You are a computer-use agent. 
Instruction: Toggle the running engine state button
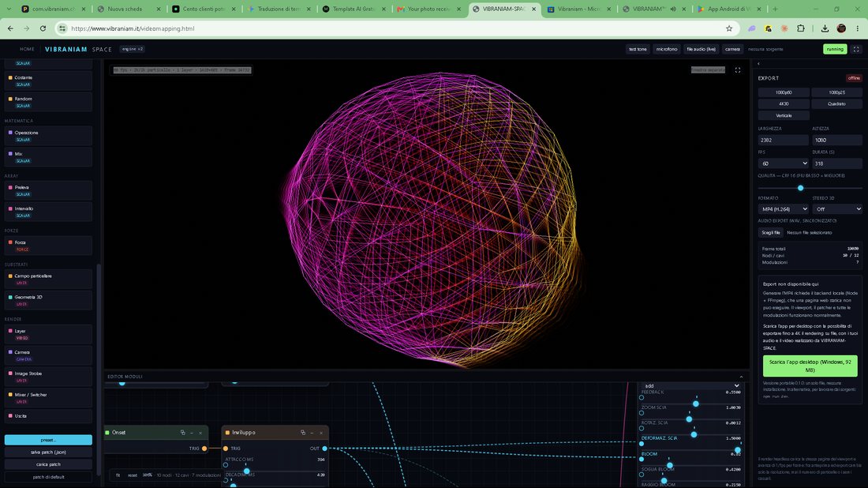pyautogui.click(x=835, y=49)
